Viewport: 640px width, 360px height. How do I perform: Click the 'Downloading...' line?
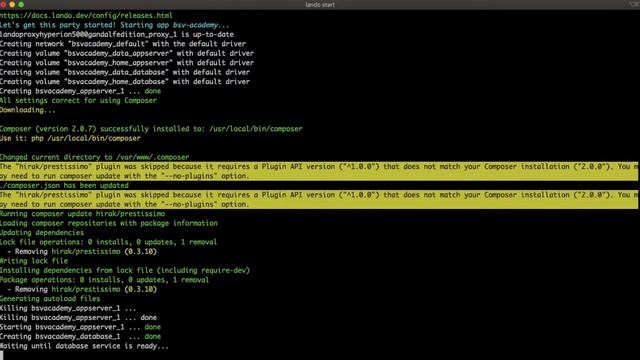[27, 109]
